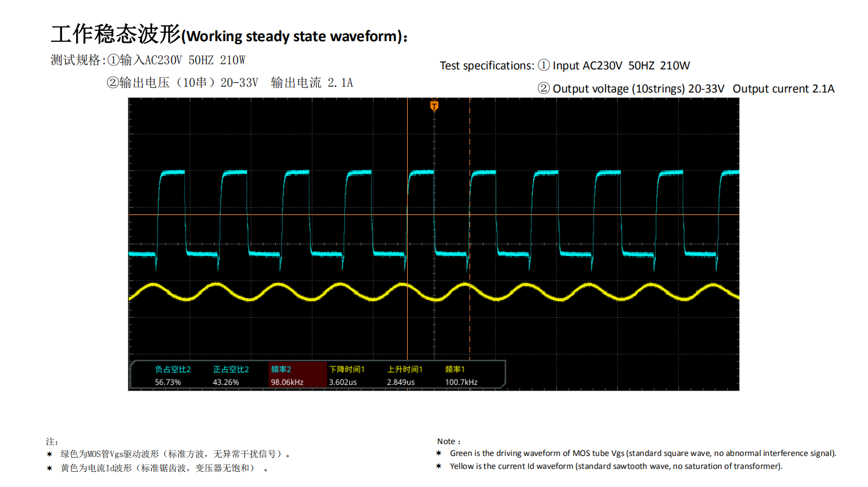
Task: Click the Chinese note 绿色为MOS管Vgs驱动波形
Action: pyautogui.click(x=175, y=454)
